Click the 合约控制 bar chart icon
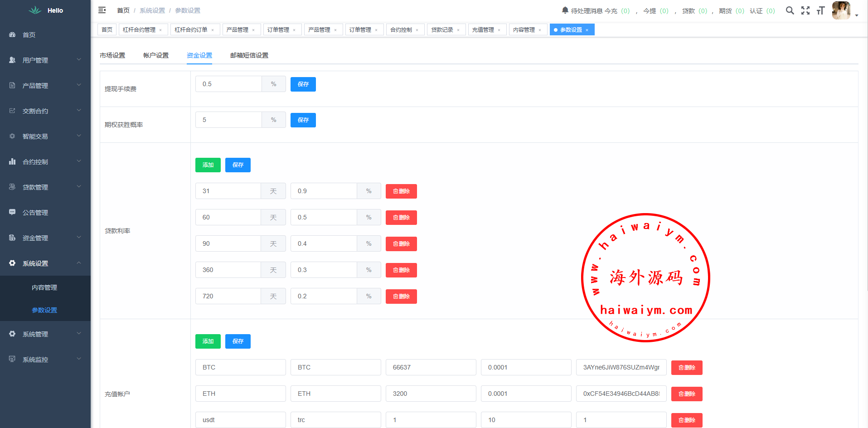Image resolution: width=868 pixels, height=428 pixels. click(x=12, y=161)
